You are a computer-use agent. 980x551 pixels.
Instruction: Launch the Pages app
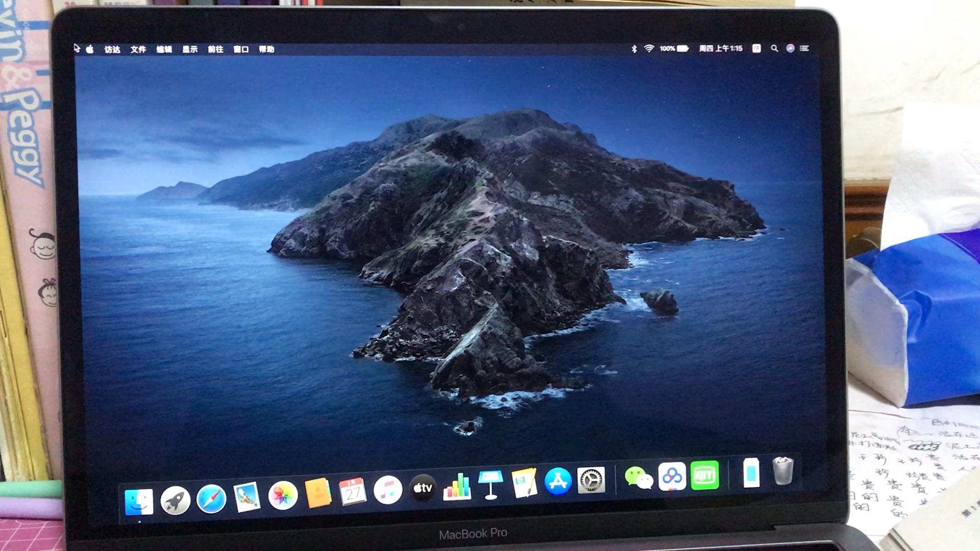pos(525,483)
